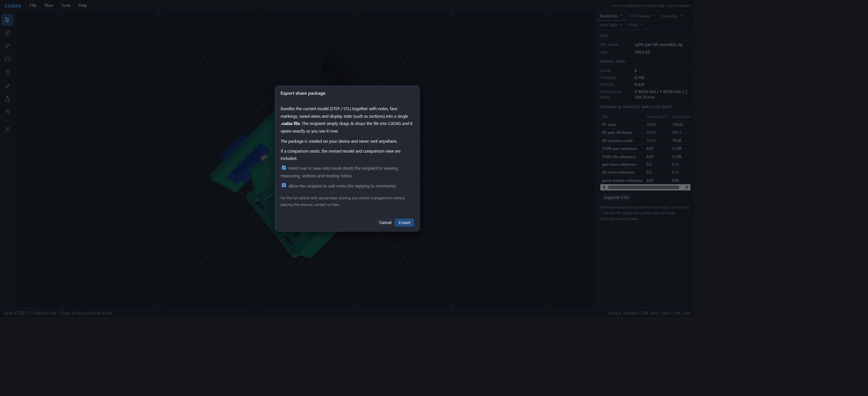Select the tilt-horn-reference part row
This screenshot has width=868, height=396.
click(645, 172)
